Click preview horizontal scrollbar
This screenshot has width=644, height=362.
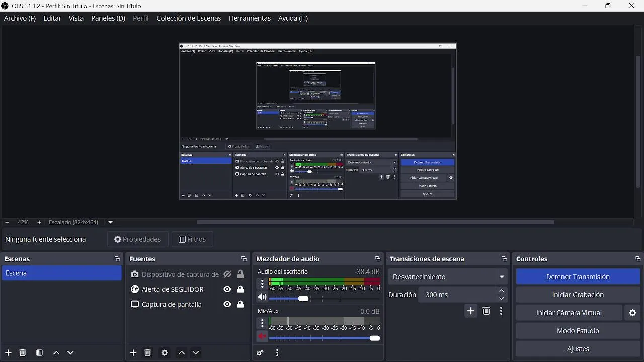point(375,222)
